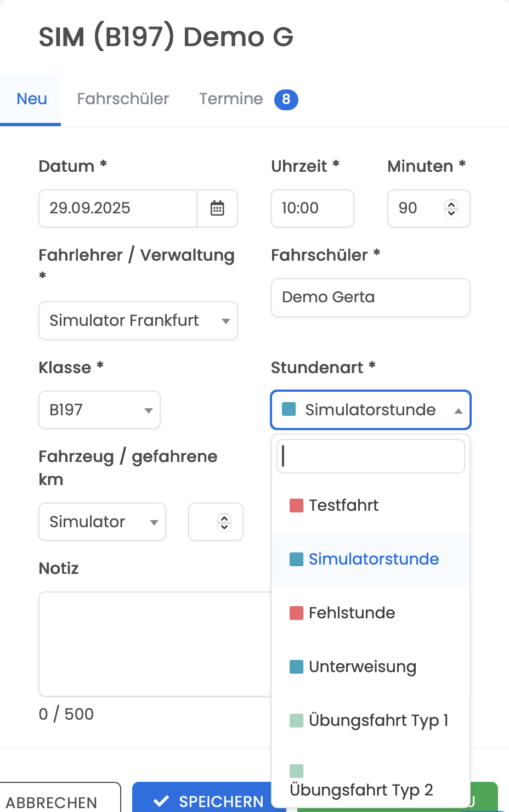Select the red Testfahrt option

pos(371,505)
